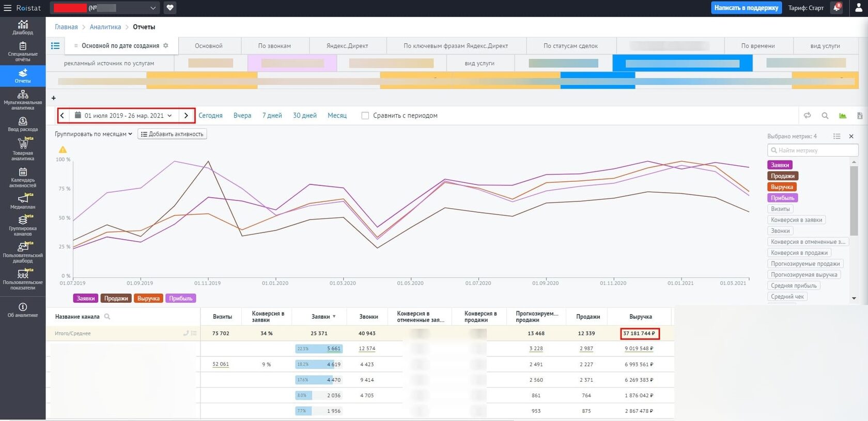Deselect Выручка metric in metrics panel

tap(782, 187)
